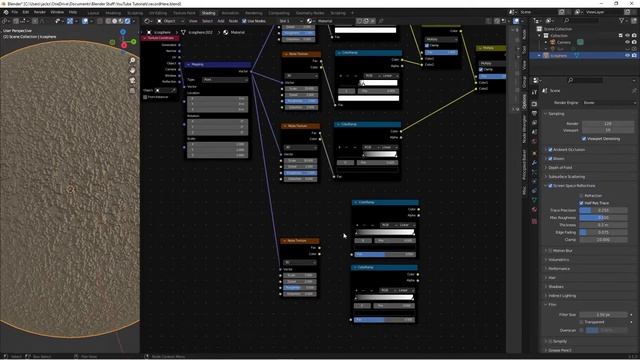The height and width of the screenshot is (360, 640).
Task: Open Modifier wrench properties tab
Action: 534,163
